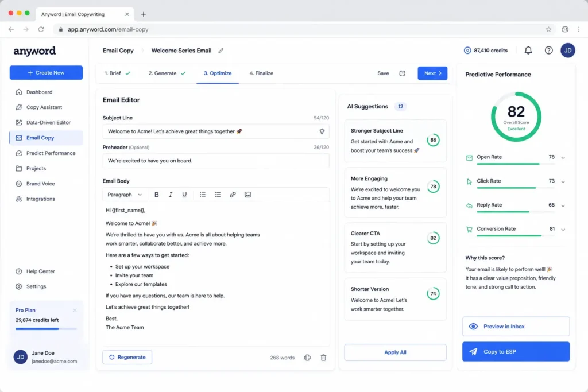
Task: Open the browser three-dot menu
Action: 579,29
